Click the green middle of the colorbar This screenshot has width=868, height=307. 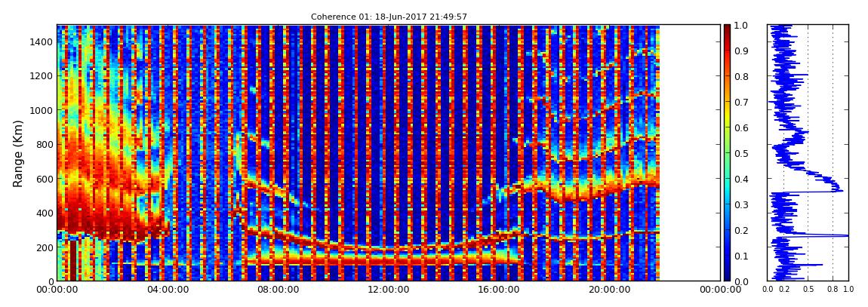pyautogui.click(x=727, y=153)
